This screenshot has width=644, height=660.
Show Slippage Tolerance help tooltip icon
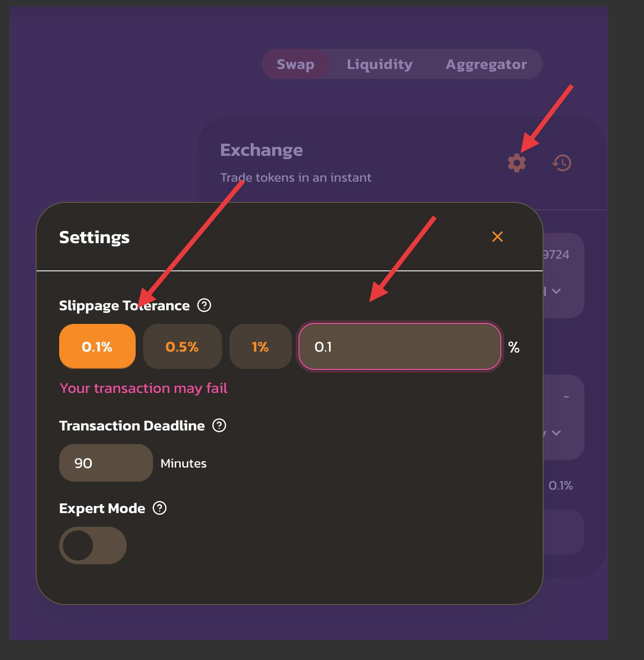[204, 305]
